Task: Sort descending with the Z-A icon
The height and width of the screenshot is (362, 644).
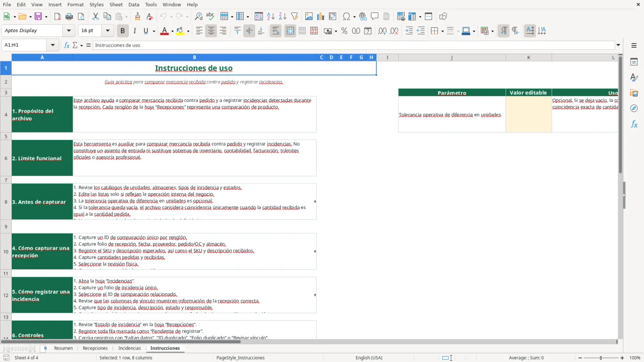Action: click(x=283, y=17)
